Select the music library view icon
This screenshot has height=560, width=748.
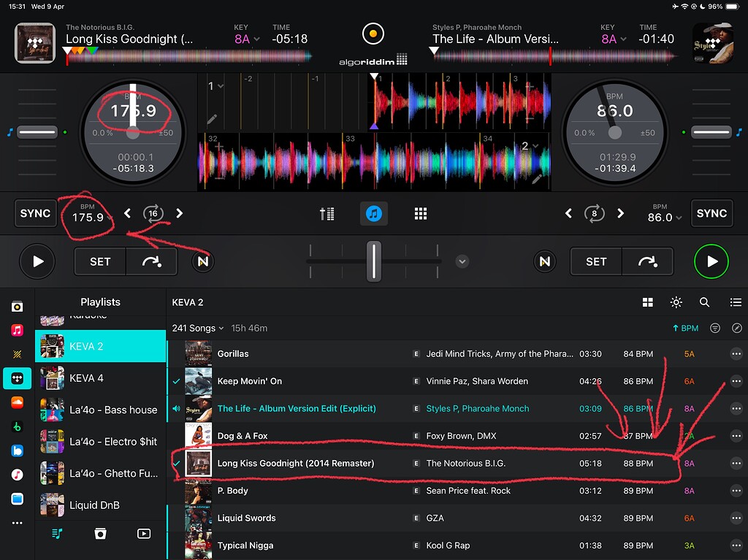click(x=373, y=213)
